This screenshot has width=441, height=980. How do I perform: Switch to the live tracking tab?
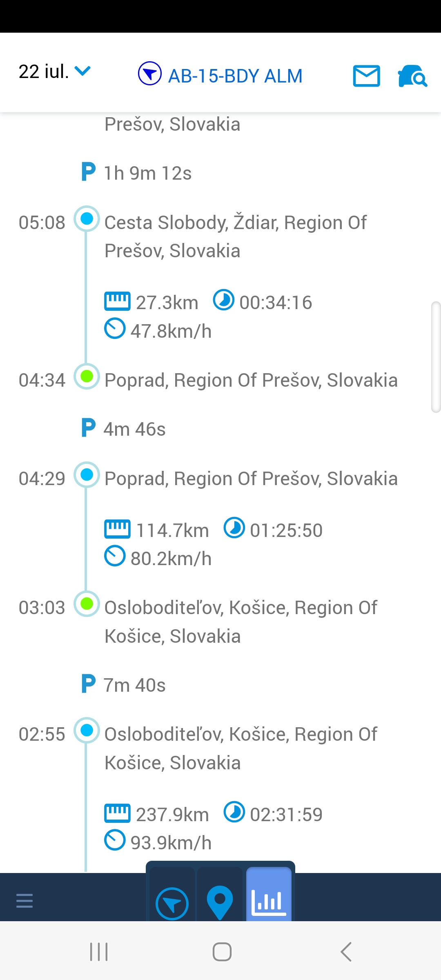tap(172, 903)
